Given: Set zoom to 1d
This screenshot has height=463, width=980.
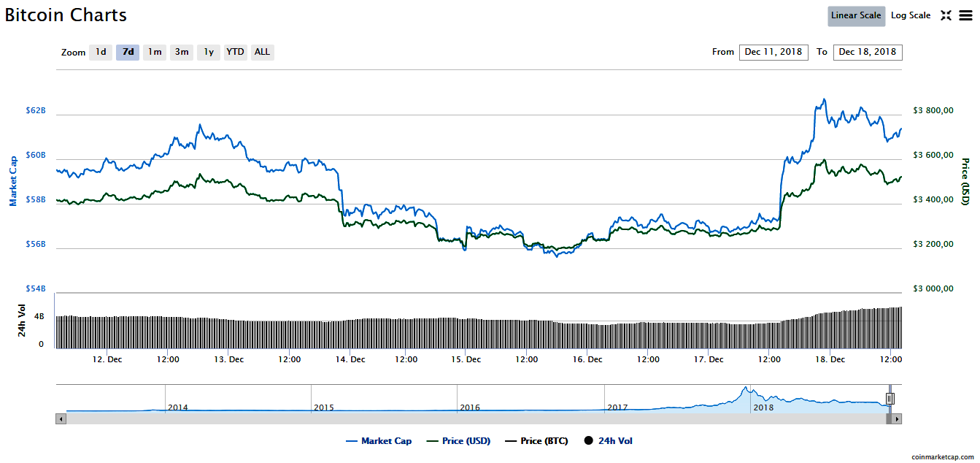Looking at the screenshot, I should (101, 52).
